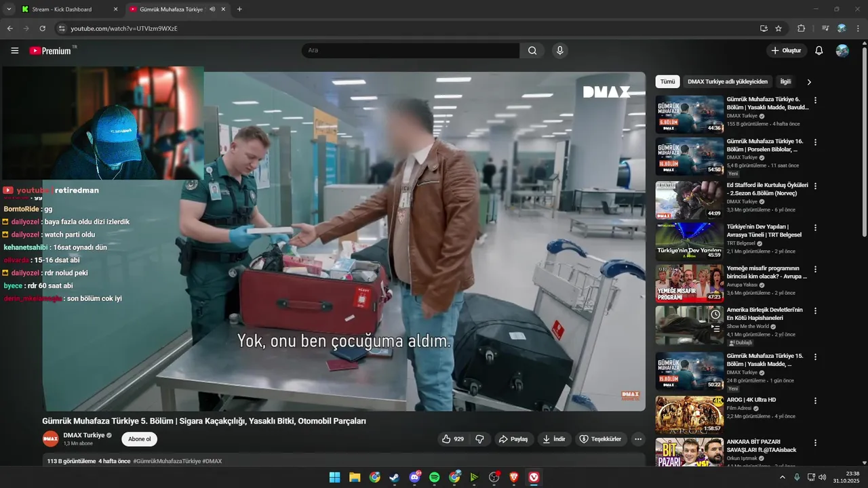The width and height of the screenshot is (868, 488).
Task: Expand the browser tab search dropdown
Action: (9, 9)
